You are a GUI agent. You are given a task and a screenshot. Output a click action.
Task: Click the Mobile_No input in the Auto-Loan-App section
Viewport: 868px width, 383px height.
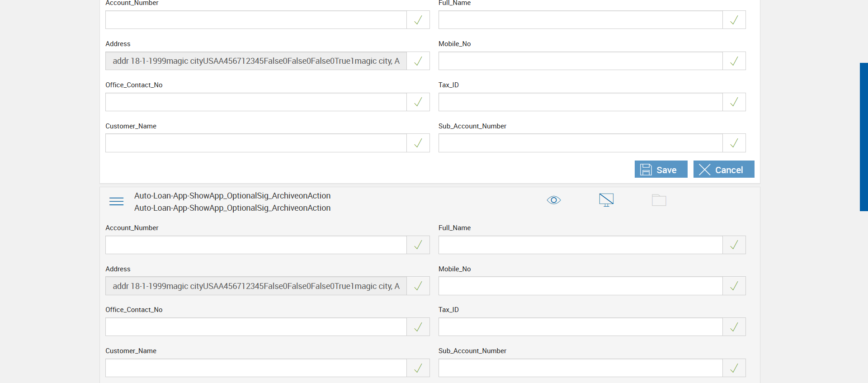pyautogui.click(x=580, y=286)
